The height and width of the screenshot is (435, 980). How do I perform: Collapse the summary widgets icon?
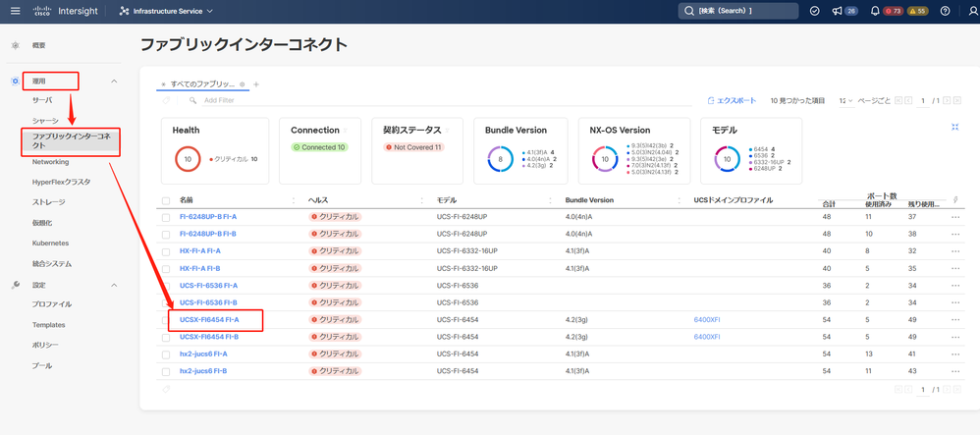click(955, 127)
